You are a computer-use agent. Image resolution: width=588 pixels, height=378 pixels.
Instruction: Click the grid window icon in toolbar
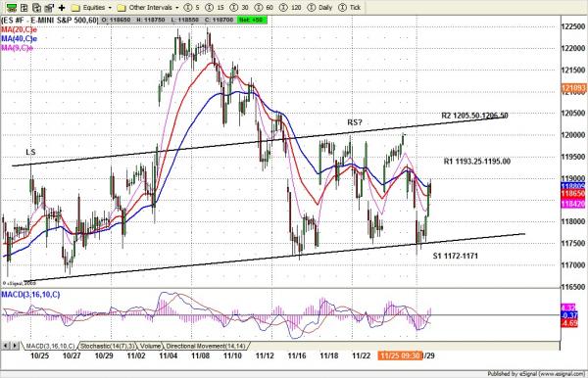(24, 7)
